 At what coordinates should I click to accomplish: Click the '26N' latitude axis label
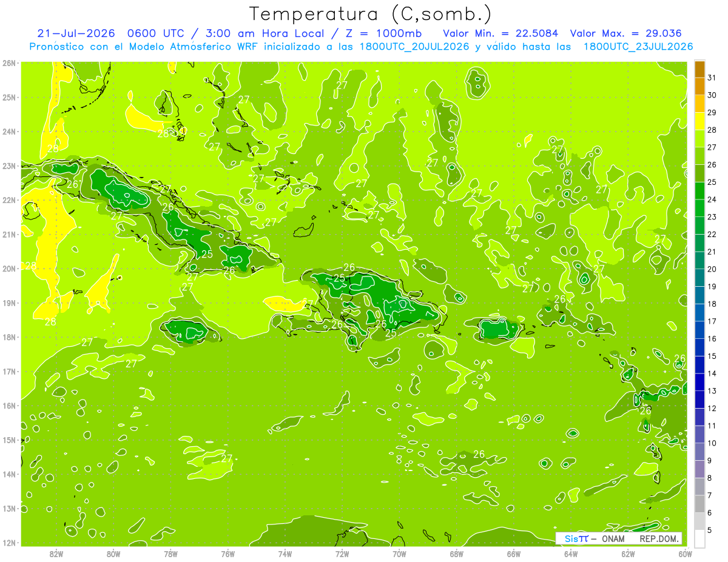click(9, 63)
